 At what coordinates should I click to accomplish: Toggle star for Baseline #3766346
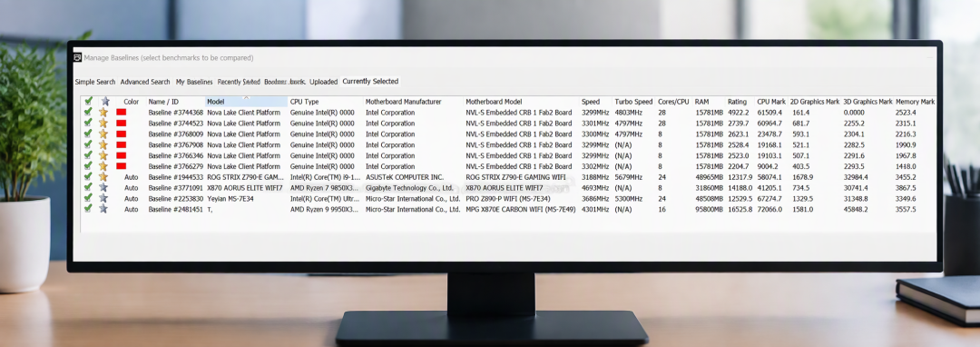click(x=103, y=155)
